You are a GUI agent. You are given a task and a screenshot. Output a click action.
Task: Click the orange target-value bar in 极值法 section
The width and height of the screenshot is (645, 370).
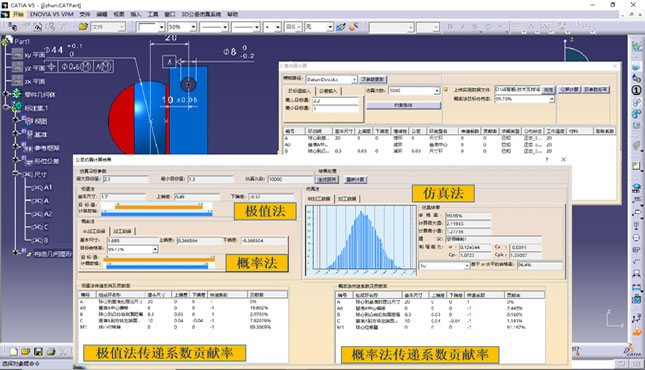click(x=159, y=207)
